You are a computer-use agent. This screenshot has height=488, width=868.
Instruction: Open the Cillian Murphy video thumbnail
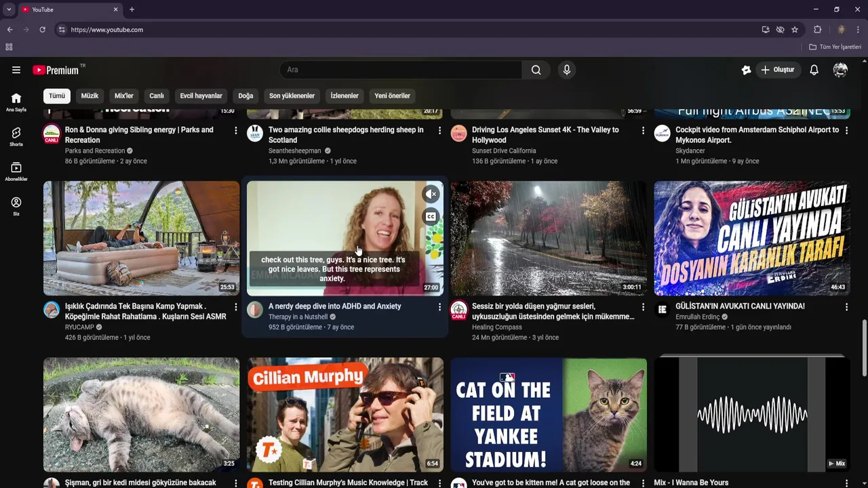pos(345,415)
